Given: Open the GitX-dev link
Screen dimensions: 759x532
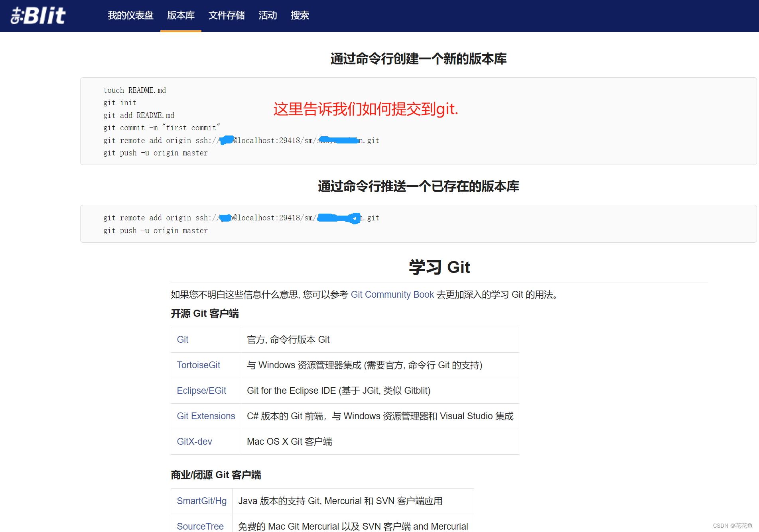Looking at the screenshot, I should [x=194, y=442].
